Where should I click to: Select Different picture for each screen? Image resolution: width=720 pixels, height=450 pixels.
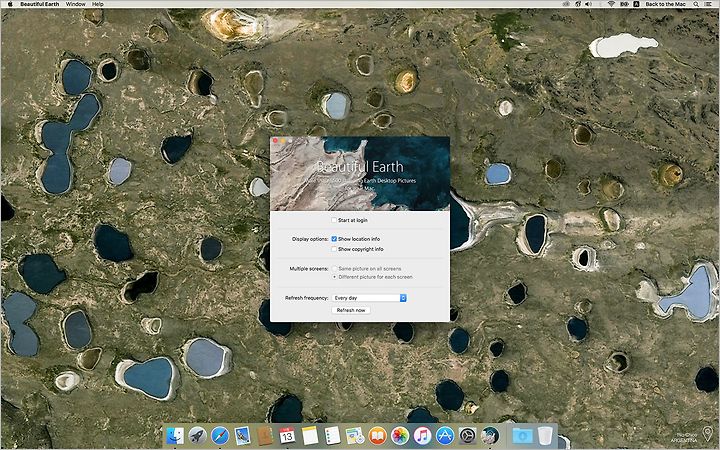click(334, 277)
